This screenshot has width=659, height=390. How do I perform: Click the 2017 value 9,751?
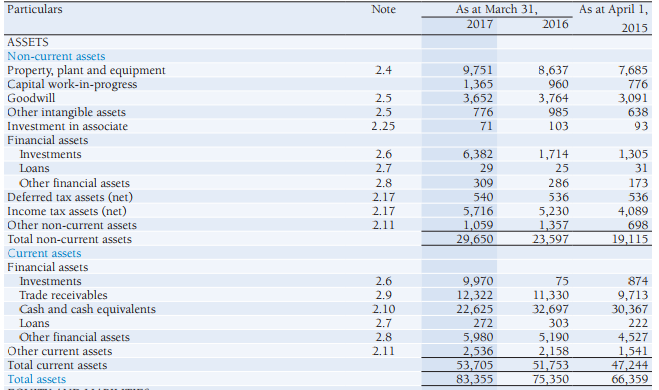click(x=478, y=70)
